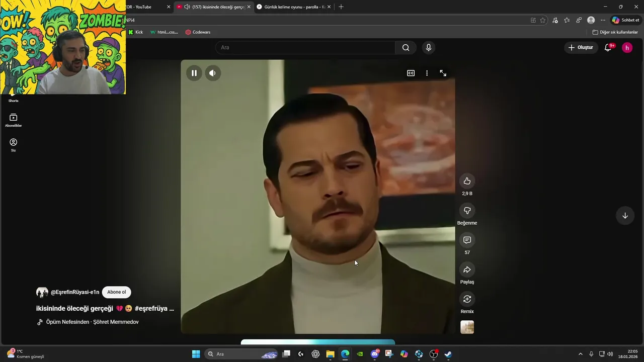Go to next Short with down arrow
This screenshot has height=362, width=644.
[625, 216]
